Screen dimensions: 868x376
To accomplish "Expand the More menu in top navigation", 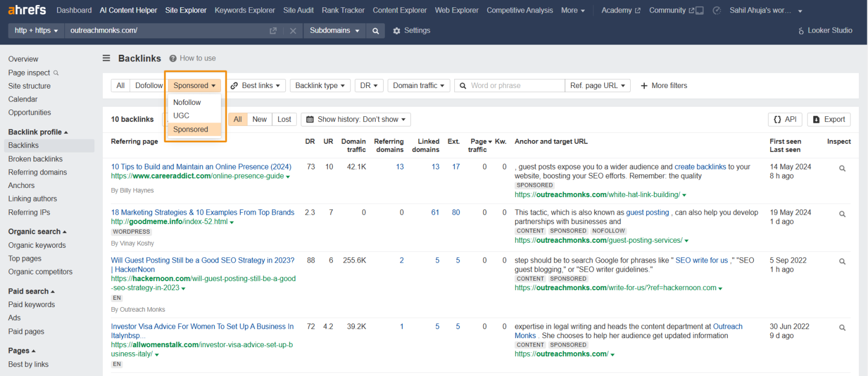I will (x=573, y=10).
